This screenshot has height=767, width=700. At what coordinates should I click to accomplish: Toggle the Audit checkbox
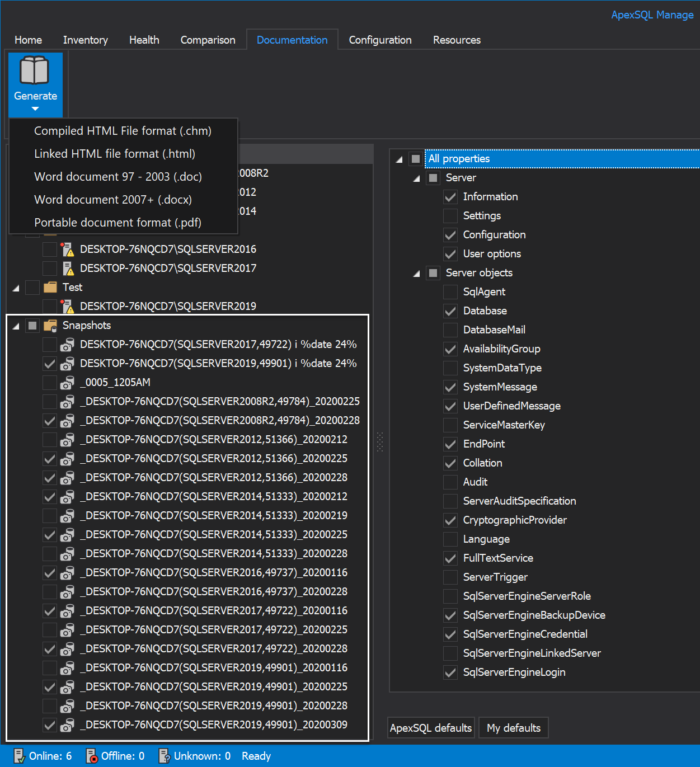450,482
